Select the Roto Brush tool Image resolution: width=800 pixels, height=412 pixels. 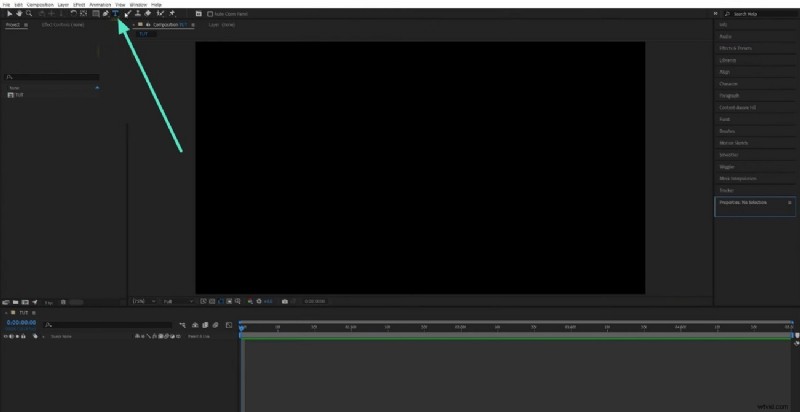pos(161,13)
